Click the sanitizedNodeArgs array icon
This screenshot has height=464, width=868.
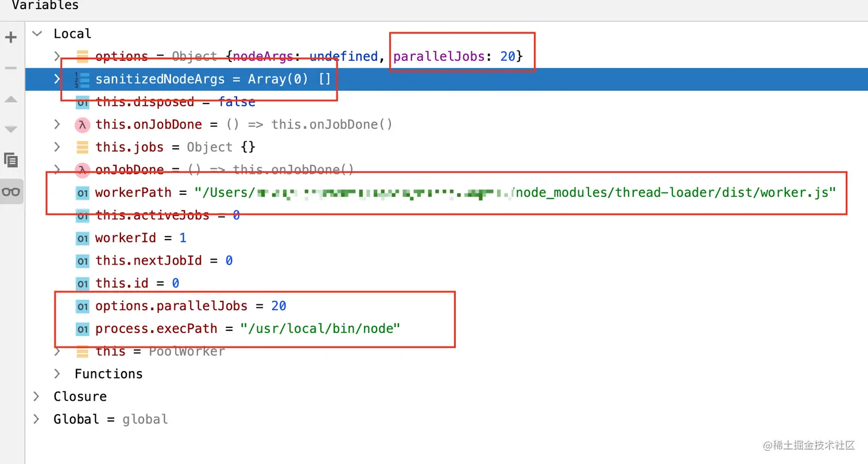[83, 79]
